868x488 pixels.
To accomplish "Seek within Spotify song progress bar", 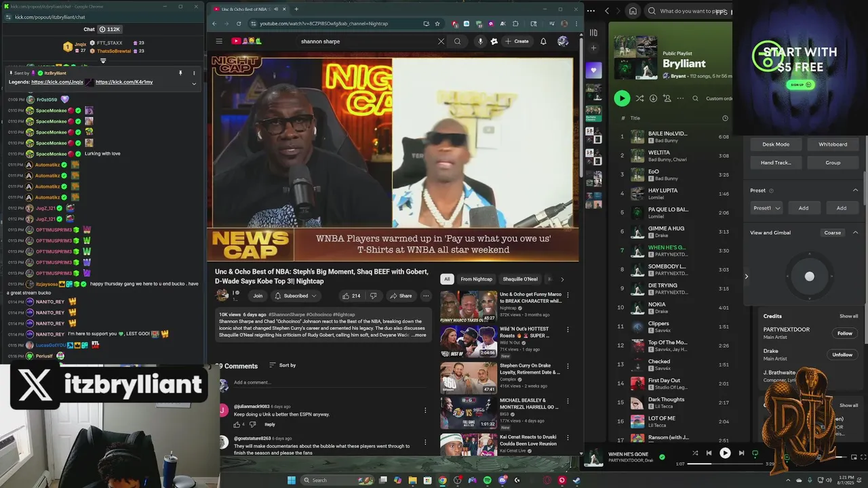I will tap(725, 464).
